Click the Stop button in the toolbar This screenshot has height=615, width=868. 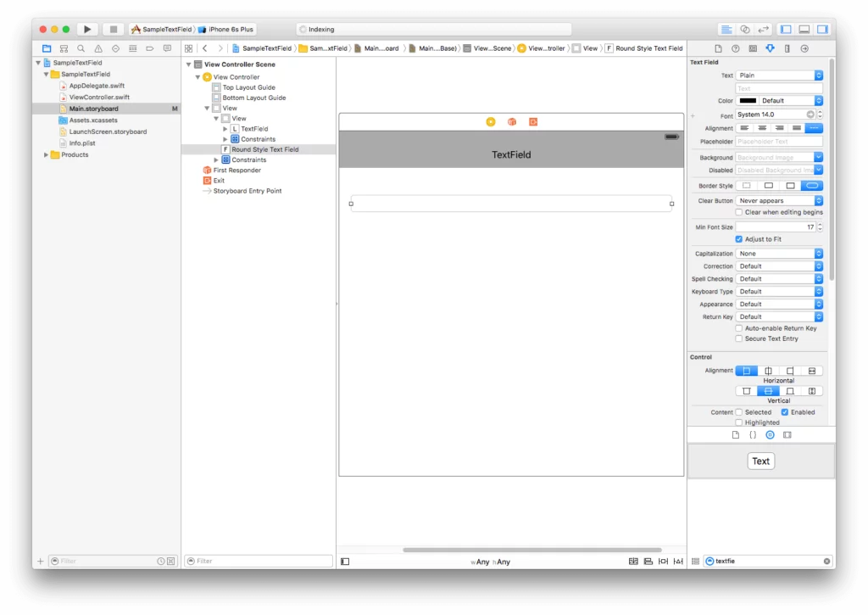[x=114, y=29]
